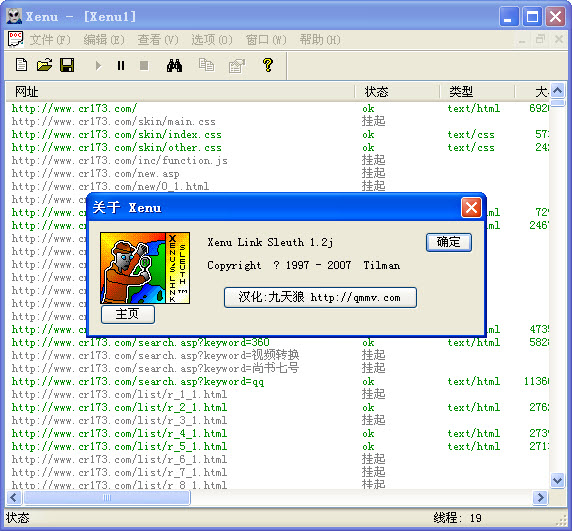The image size is (572, 531).
Task: Click the Stop square toolbar button
Action: coord(144,66)
